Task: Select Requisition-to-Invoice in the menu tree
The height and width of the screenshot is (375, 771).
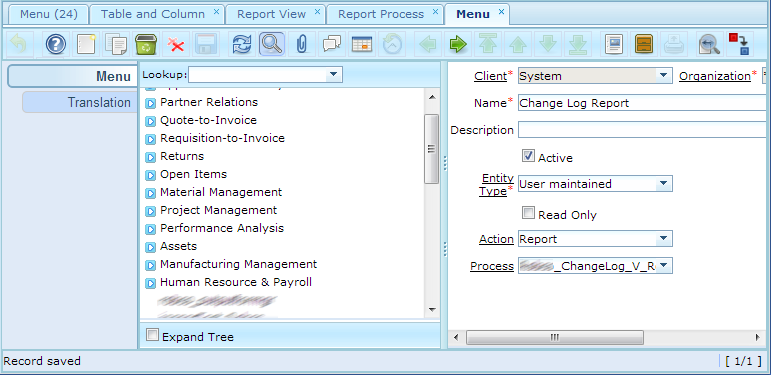Action: point(222,139)
